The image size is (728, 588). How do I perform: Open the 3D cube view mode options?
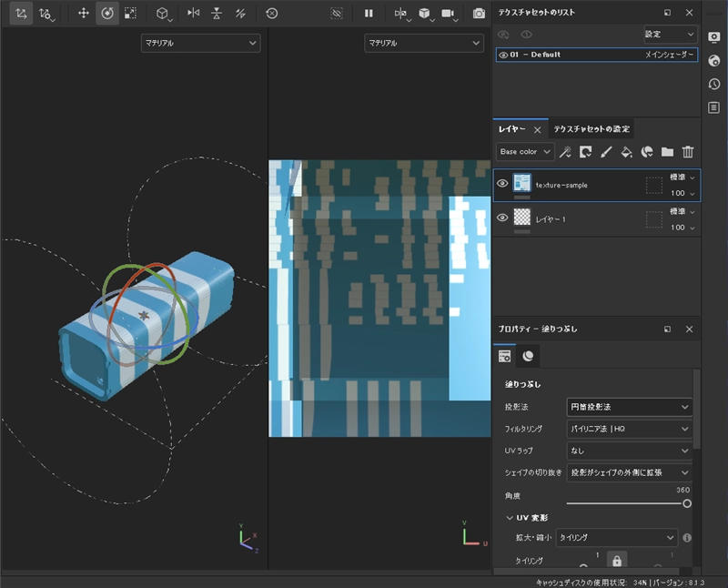click(x=425, y=14)
